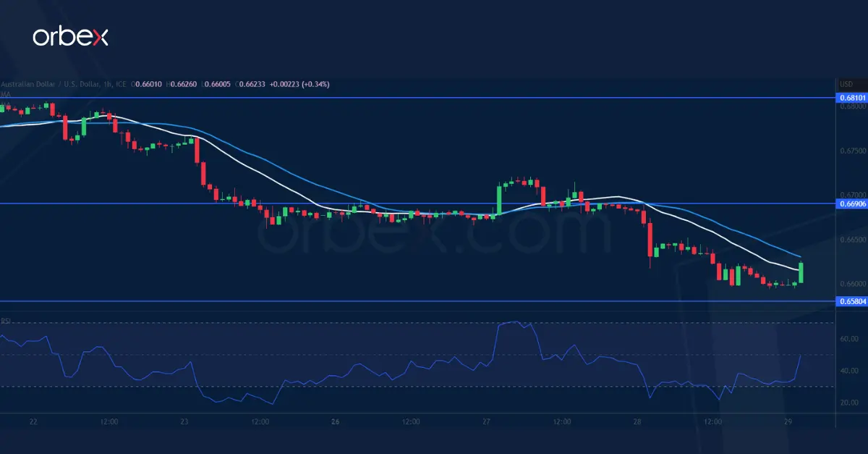Click the 0.66906 price level label
The height and width of the screenshot is (454, 868).
point(851,203)
